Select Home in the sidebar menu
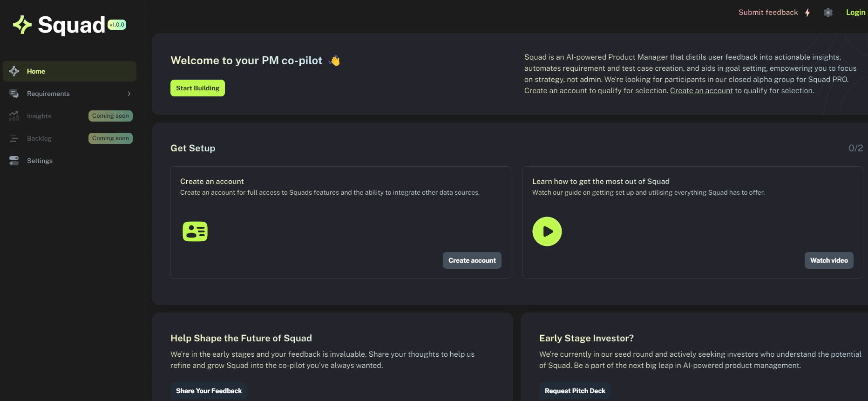This screenshot has width=868, height=401. pos(36,71)
